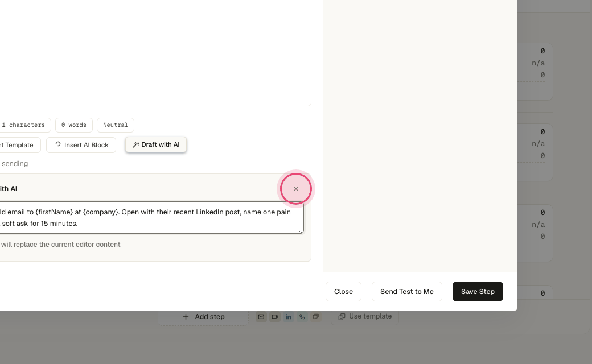592x364 pixels.
Task: Add a phone call step icon
Action: pyautogui.click(x=302, y=316)
